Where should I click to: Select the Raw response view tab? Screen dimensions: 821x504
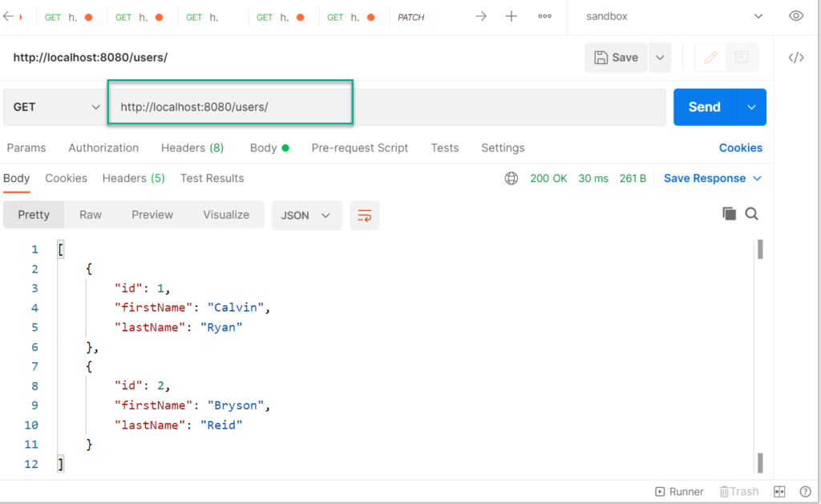[x=91, y=215]
